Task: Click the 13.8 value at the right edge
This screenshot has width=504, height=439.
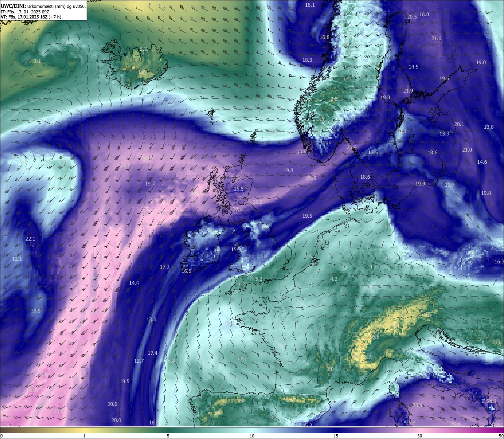Action: [x=489, y=127]
